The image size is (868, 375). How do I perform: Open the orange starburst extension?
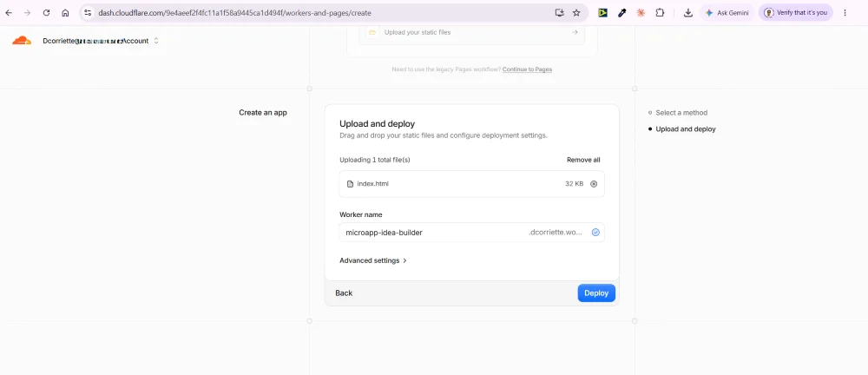coord(641,13)
